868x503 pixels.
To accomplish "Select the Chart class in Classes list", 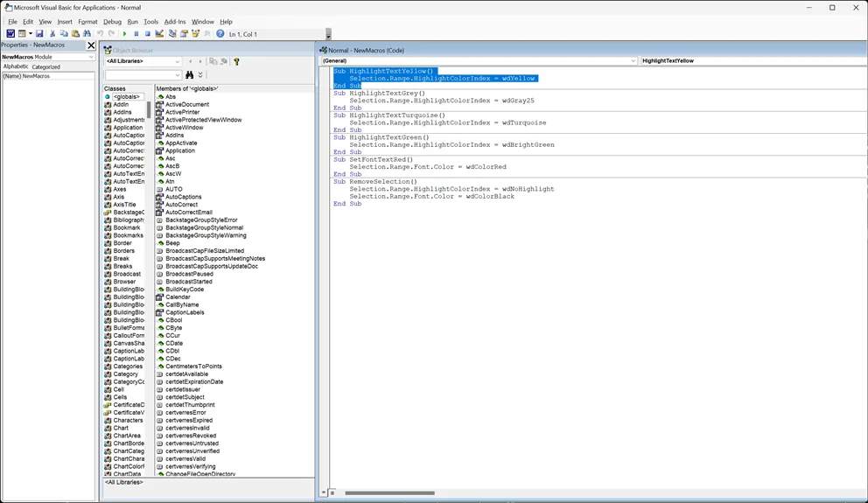I will point(121,429).
